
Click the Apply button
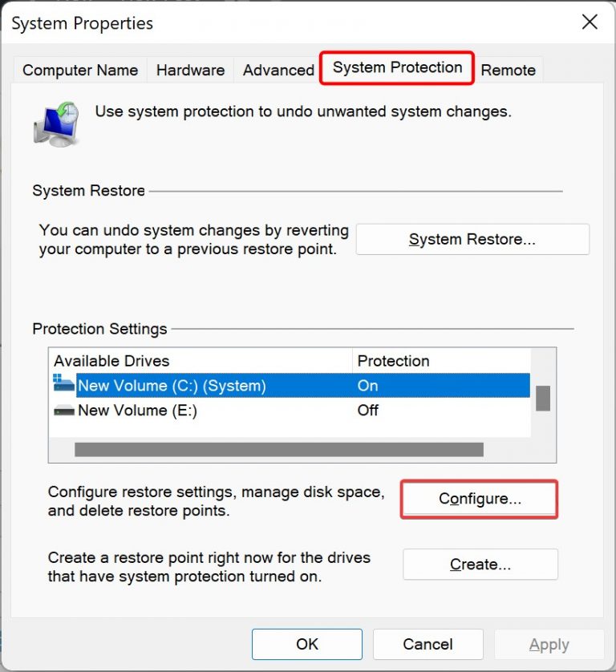(x=549, y=644)
